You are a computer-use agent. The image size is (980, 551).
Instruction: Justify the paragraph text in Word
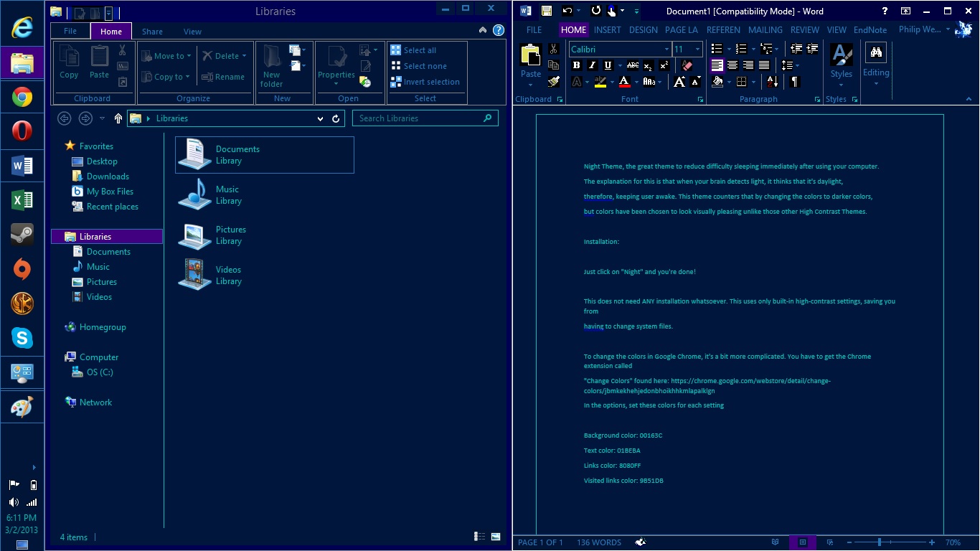(x=764, y=65)
